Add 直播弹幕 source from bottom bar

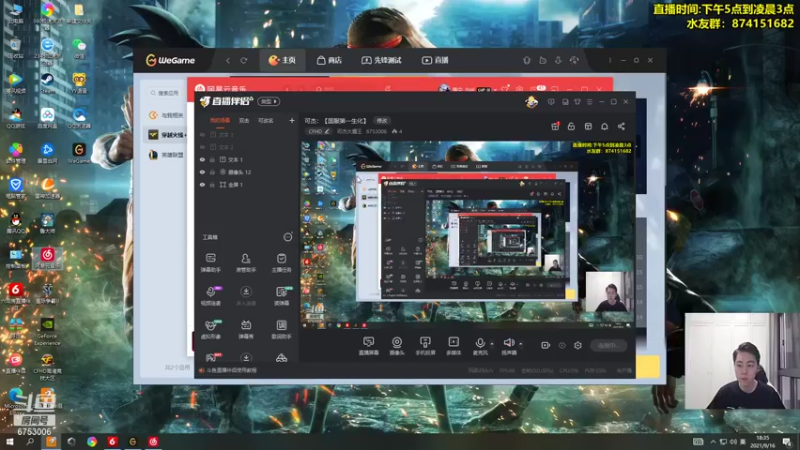[368, 345]
